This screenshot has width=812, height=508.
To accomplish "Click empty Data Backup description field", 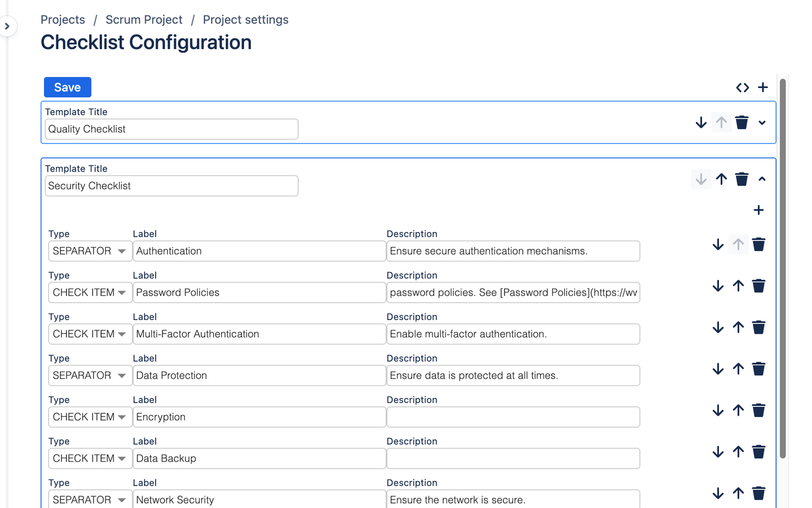I will coord(513,458).
